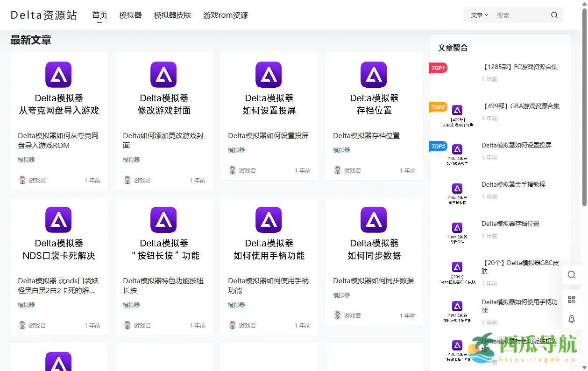This screenshot has height=371, width=588.
Task: Open the 游戏rom资源 menu item
Action: click(226, 15)
